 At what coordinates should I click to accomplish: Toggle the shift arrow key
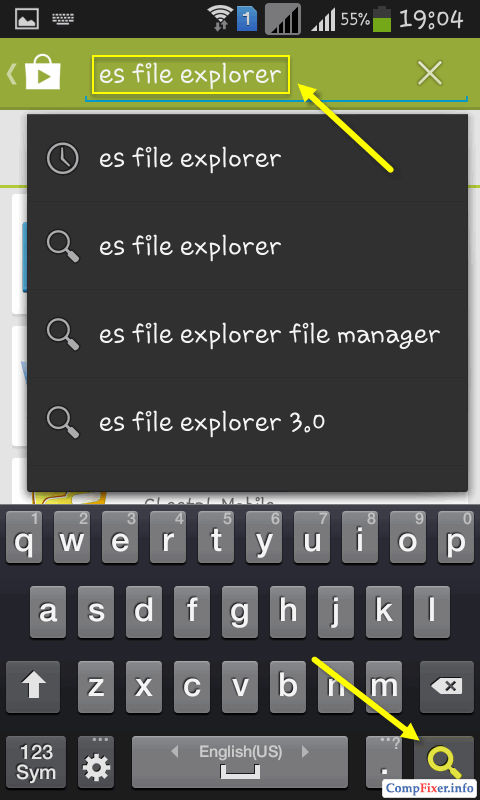tap(33, 687)
